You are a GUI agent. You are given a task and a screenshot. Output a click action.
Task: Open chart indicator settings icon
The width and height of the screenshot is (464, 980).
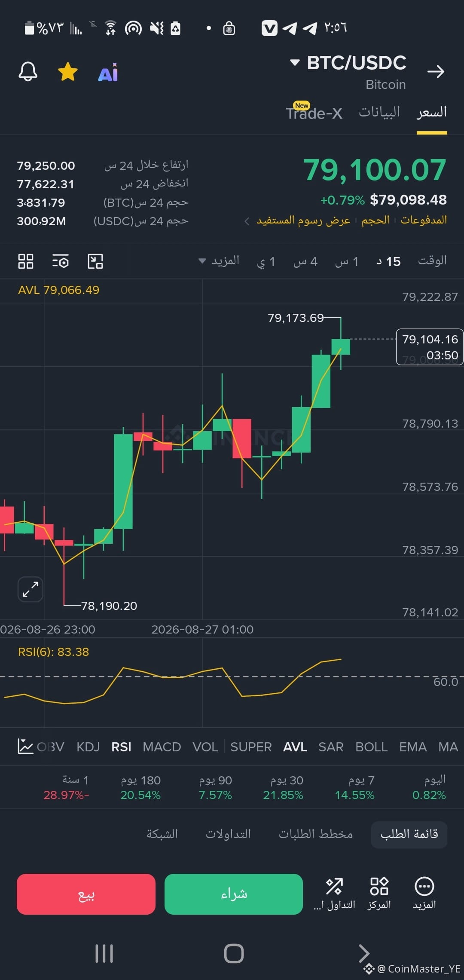click(61, 261)
